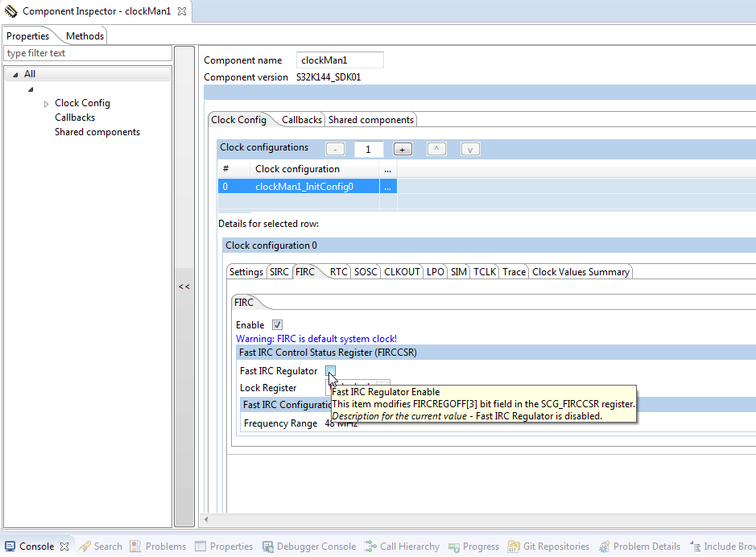The width and height of the screenshot is (756, 557).
Task: Switch to the CLKOUT tab
Action: (x=402, y=272)
